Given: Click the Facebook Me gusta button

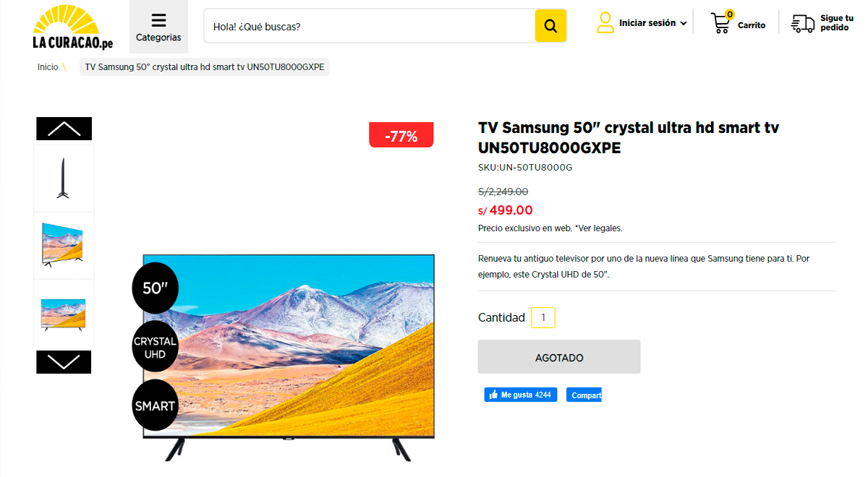Looking at the screenshot, I should tap(521, 395).
